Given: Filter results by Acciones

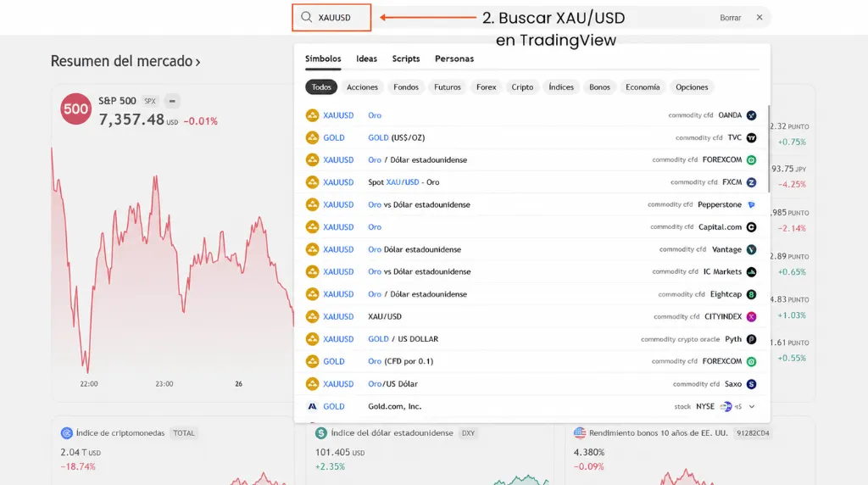Looking at the screenshot, I should [362, 87].
